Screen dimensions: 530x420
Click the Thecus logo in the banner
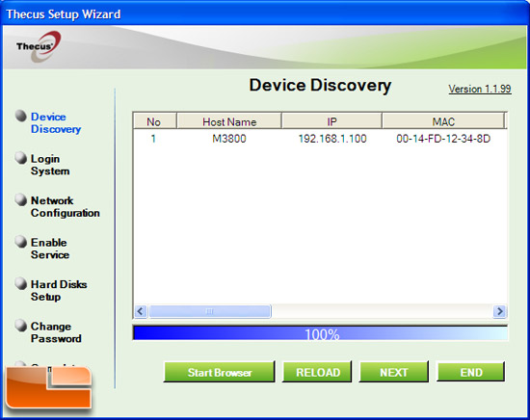(x=39, y=46)
